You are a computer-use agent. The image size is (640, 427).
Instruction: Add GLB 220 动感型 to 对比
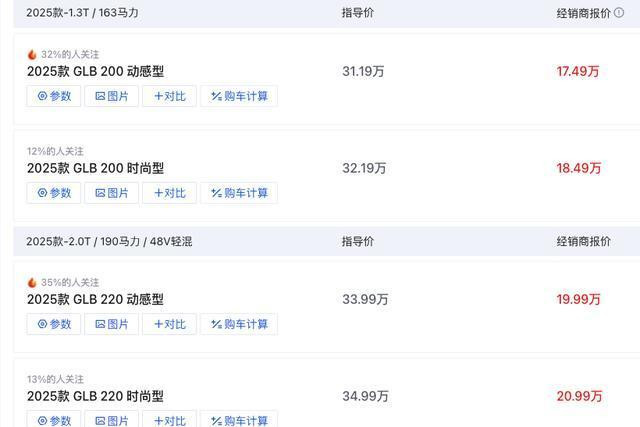click(x=169, y=324)
